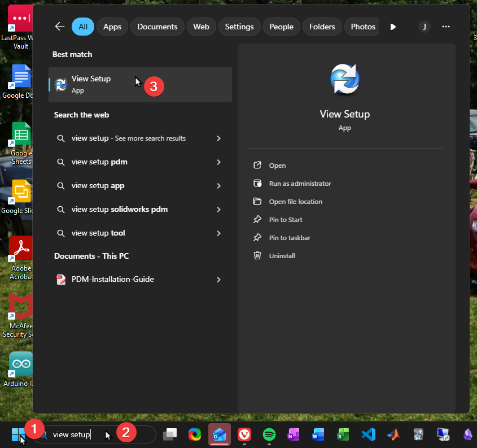Expand the "view setup pdm" web suggestion

point(218,162)
